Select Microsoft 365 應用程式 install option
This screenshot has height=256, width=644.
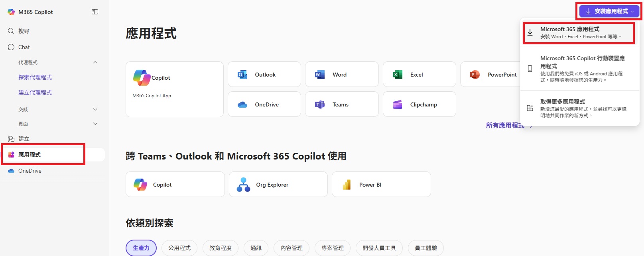[x=579, y=33]
